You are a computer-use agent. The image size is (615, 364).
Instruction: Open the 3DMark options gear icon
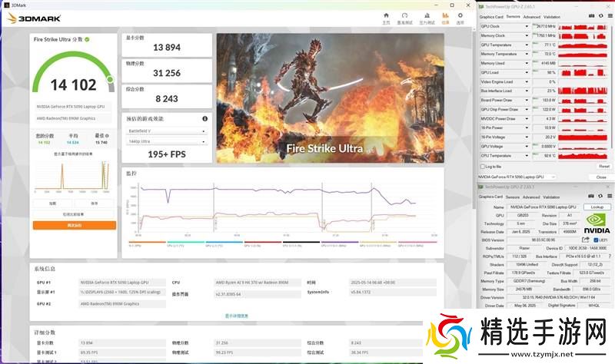click(x=460, y=15)
